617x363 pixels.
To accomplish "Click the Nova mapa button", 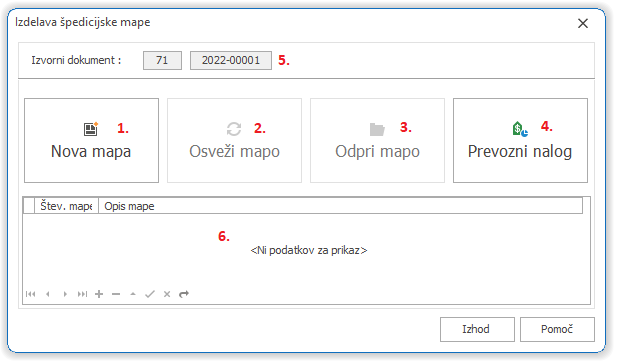I will [x=91, y=140].
